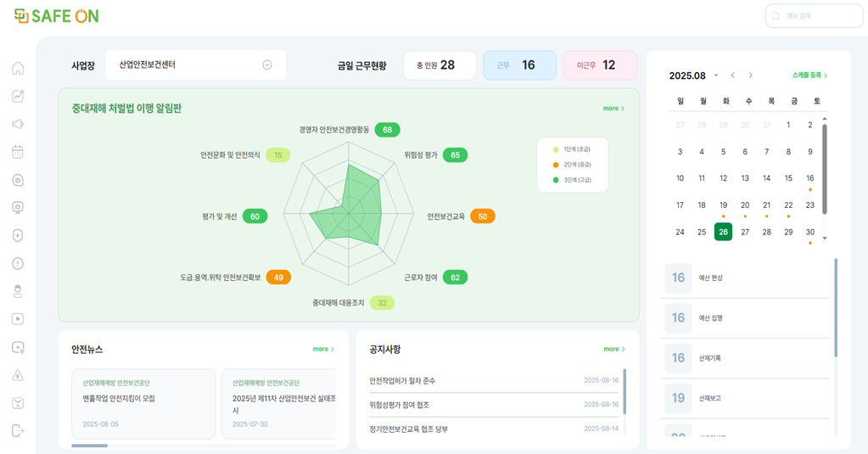Open more link for 안전뉴스
The height and width of the screenshot is (454, 868).
click(x=323, y=349)
